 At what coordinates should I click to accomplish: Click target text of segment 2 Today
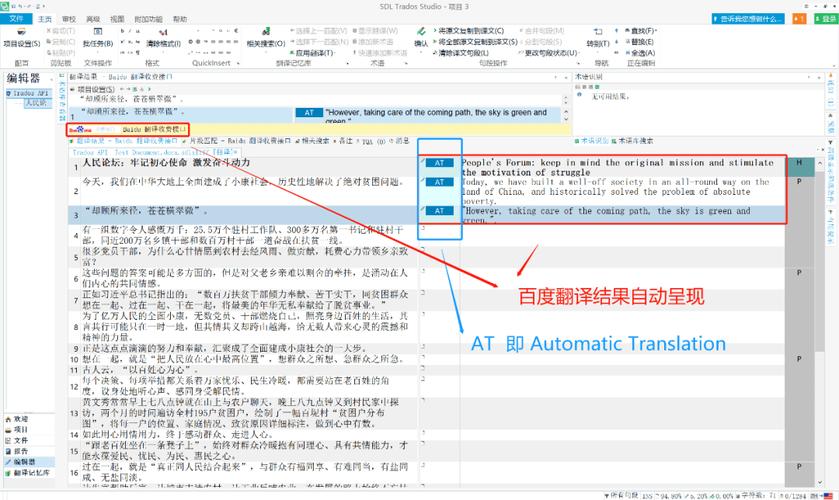615,192
